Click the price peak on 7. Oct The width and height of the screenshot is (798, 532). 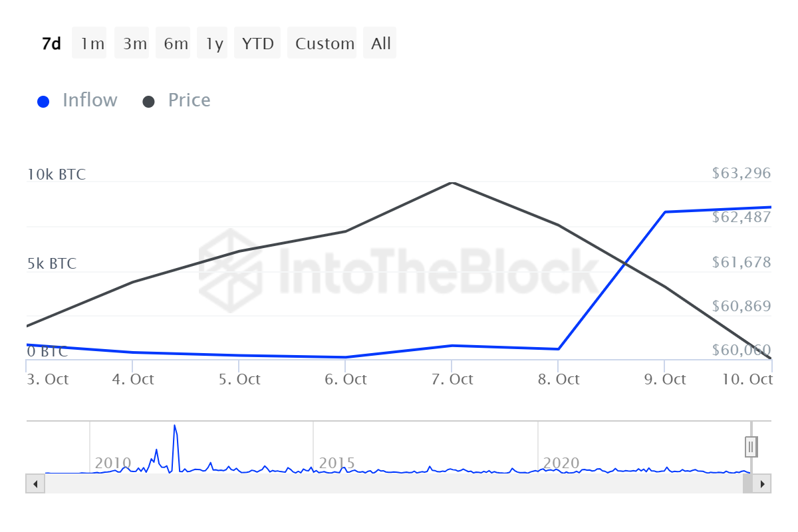452,182
